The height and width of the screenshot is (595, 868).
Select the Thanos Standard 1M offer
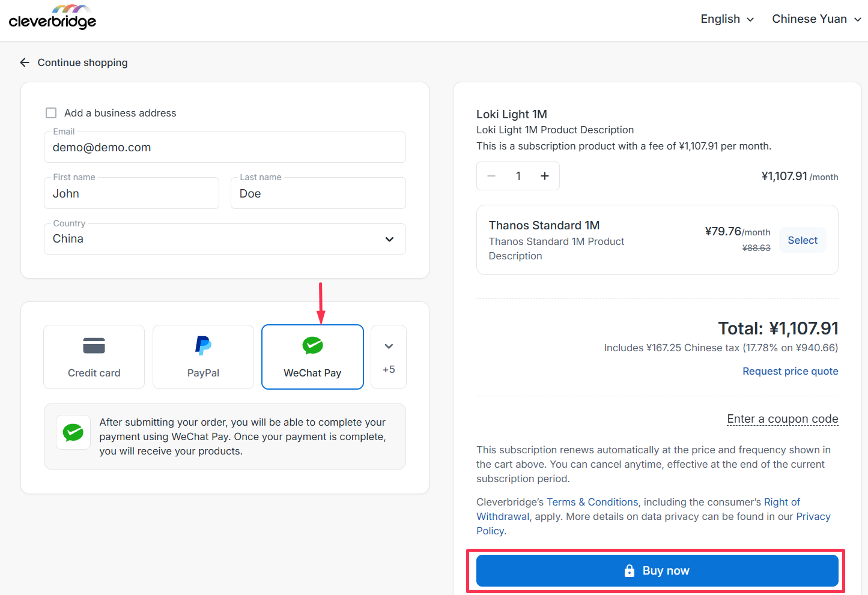(x=803, y=240)
